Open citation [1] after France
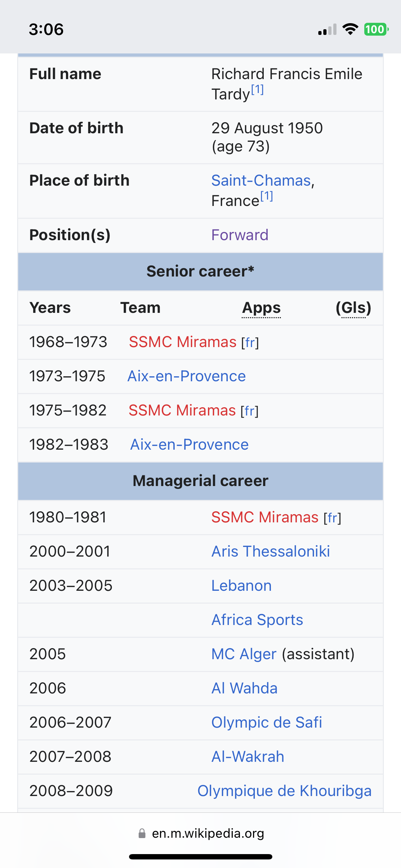The height and width of the screenshot is (868, 401). (x=267, y=196)
